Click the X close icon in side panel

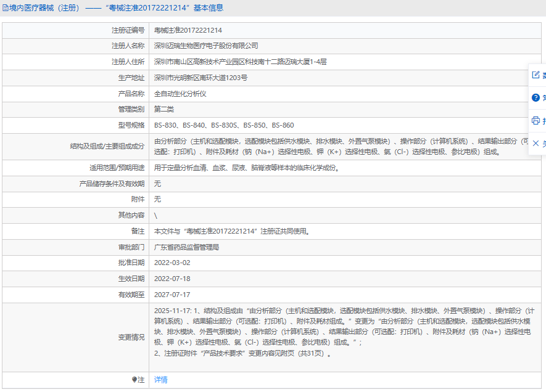coord(536,143)
